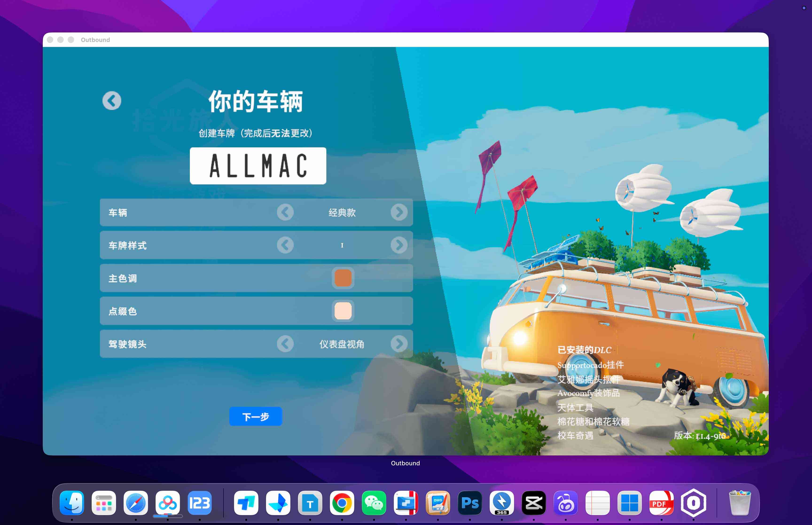This screenshot has width=812, height=525.
Task: Click the 棉花糖和棉花软糖 DLC entry
Action: 593,422
